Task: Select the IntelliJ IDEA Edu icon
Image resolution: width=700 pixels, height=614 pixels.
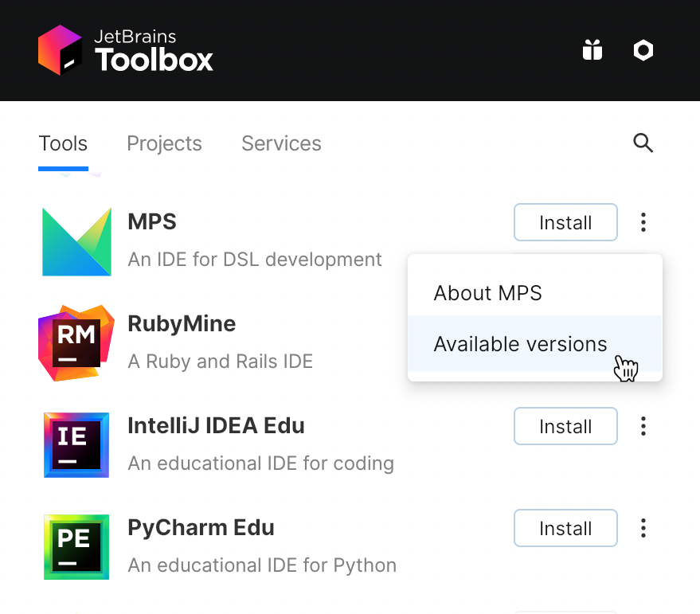Action: click(x=76, y=445)
